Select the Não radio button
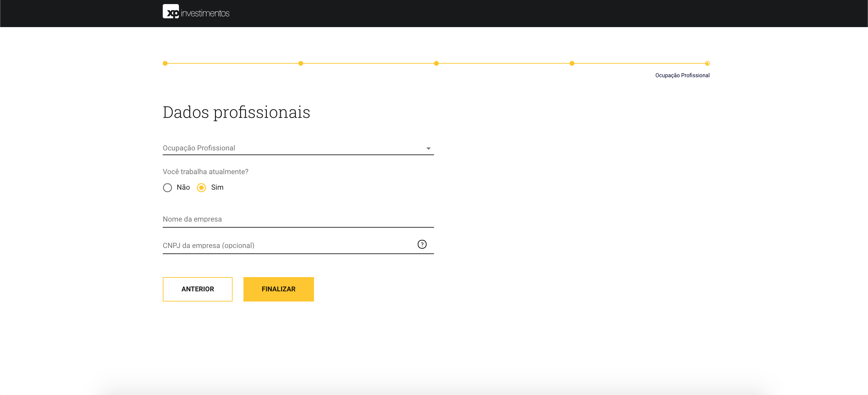 (x=167, y=187)
